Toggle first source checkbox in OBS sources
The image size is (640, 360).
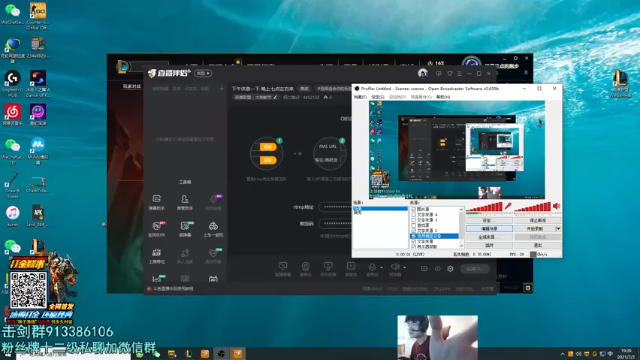(413, 209)
